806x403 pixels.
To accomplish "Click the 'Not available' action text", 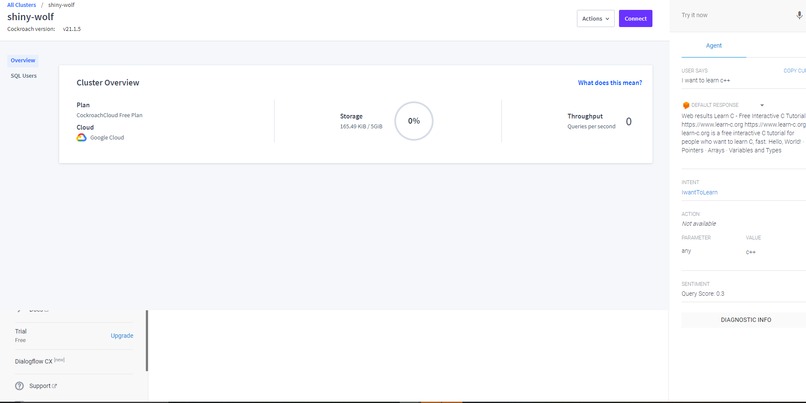I will tap(699, 224).
